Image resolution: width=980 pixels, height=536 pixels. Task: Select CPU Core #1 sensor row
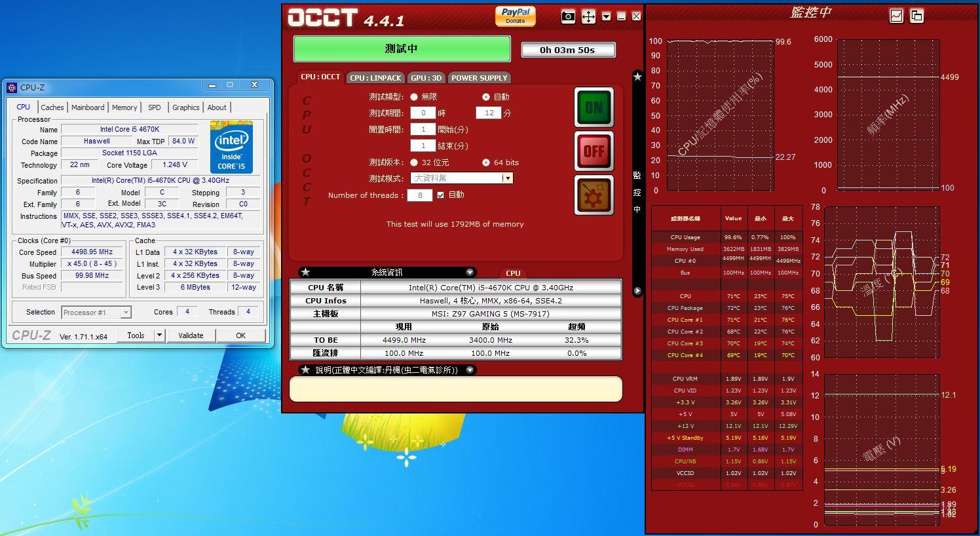tap(727, 320)
